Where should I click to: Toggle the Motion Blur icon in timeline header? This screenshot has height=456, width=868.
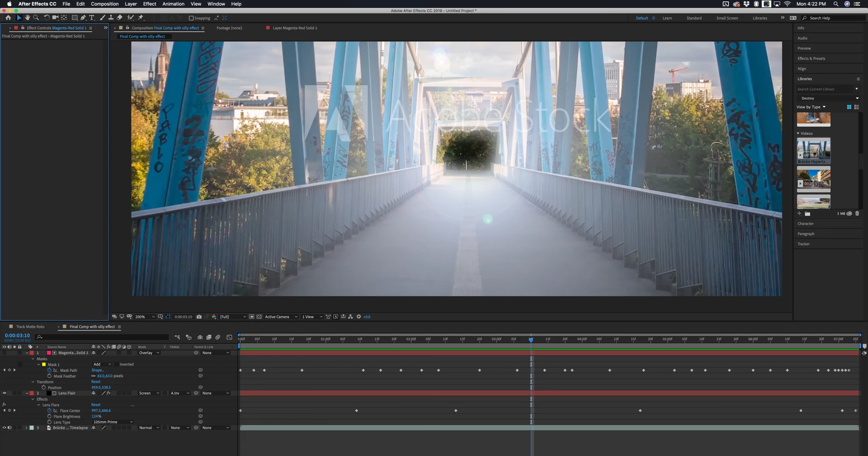tap(218, 337)
